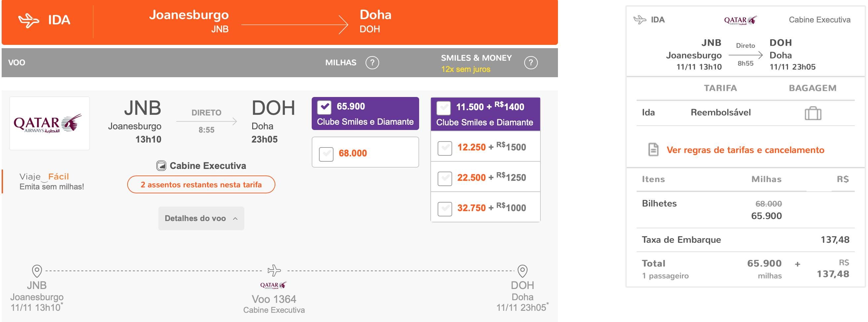Click the Cabine Executiva seat icon
Screen dimensions: 868x322
(x=161, y=166)
